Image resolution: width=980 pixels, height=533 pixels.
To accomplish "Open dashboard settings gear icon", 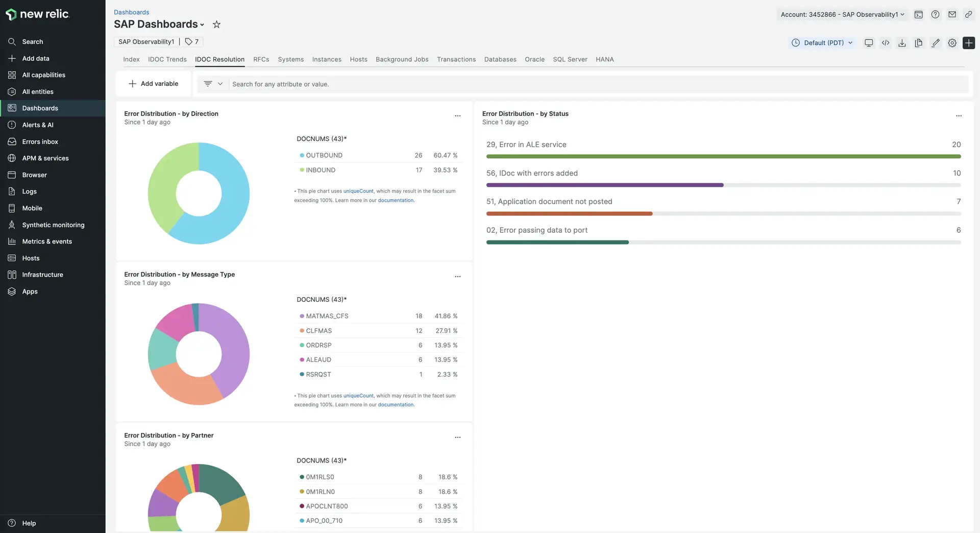I will click(952, 42).
